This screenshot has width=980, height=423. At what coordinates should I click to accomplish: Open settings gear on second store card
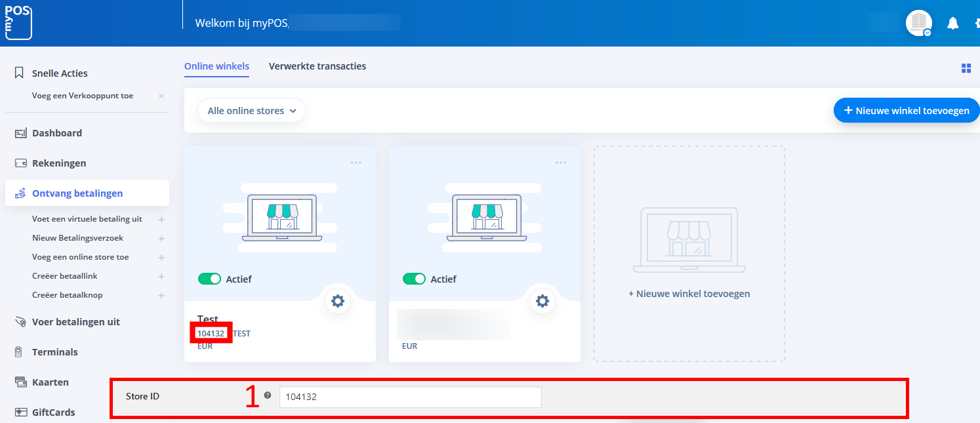pos(542,301)
